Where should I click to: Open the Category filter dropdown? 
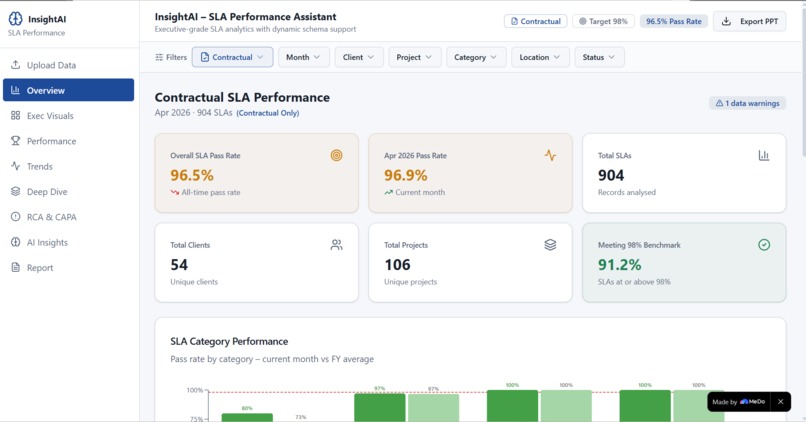pyautogui.click(x=475, y=57)
